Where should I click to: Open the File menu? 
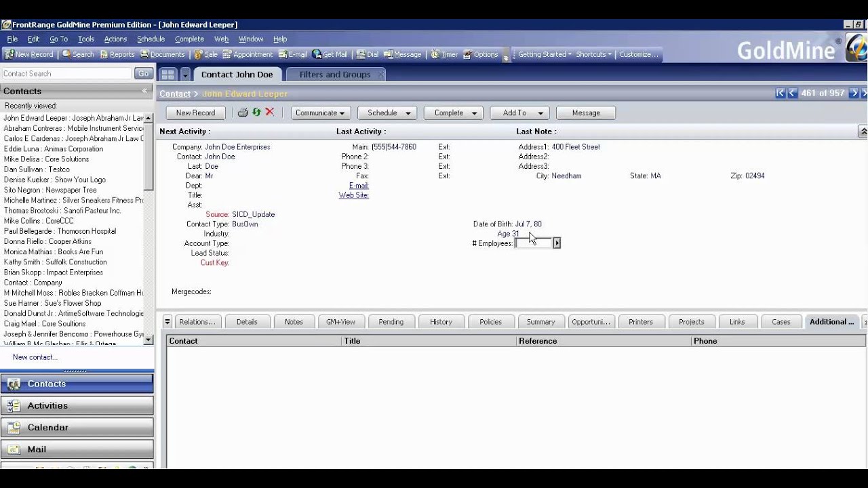pyautogui.click(x=12, y=39)
